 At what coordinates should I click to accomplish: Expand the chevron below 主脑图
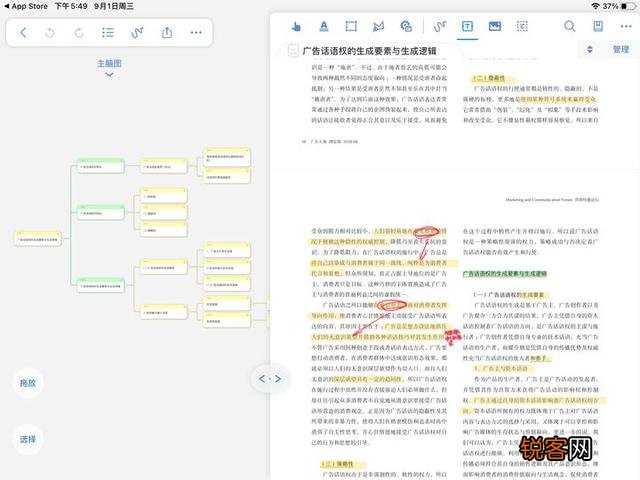[109, 75]
